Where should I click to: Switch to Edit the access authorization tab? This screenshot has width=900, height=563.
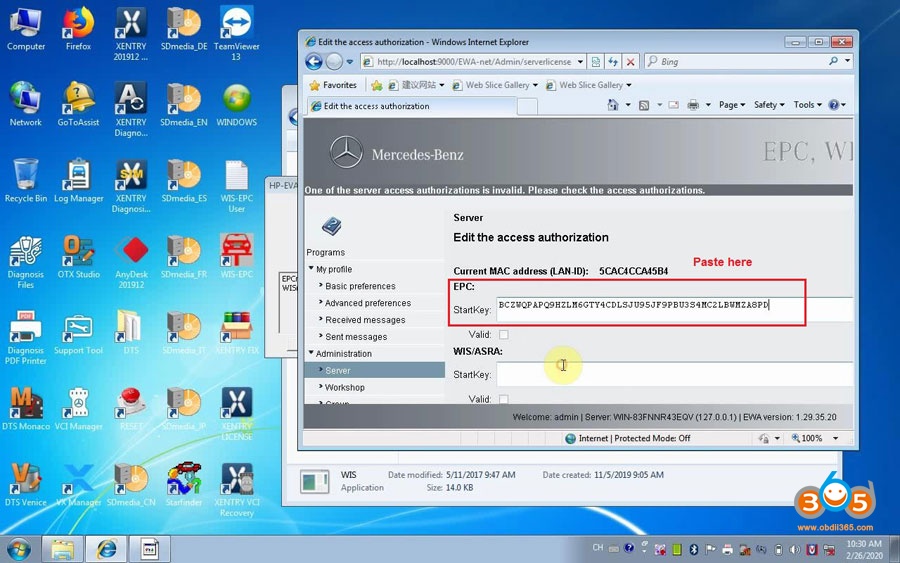coord(412,106)
